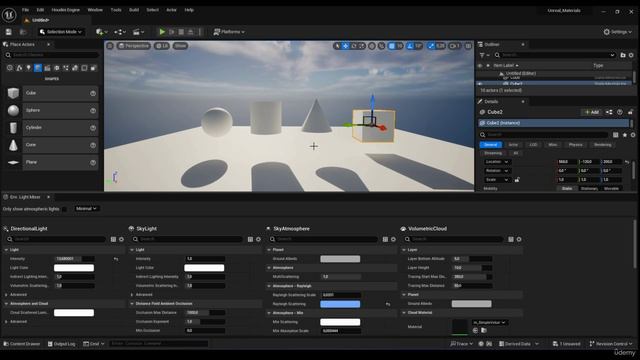This screenshot has height=360, width=640.
Task: Open the Minimal dropdown in Env. Light Mixer
Action: coord(87,209)
